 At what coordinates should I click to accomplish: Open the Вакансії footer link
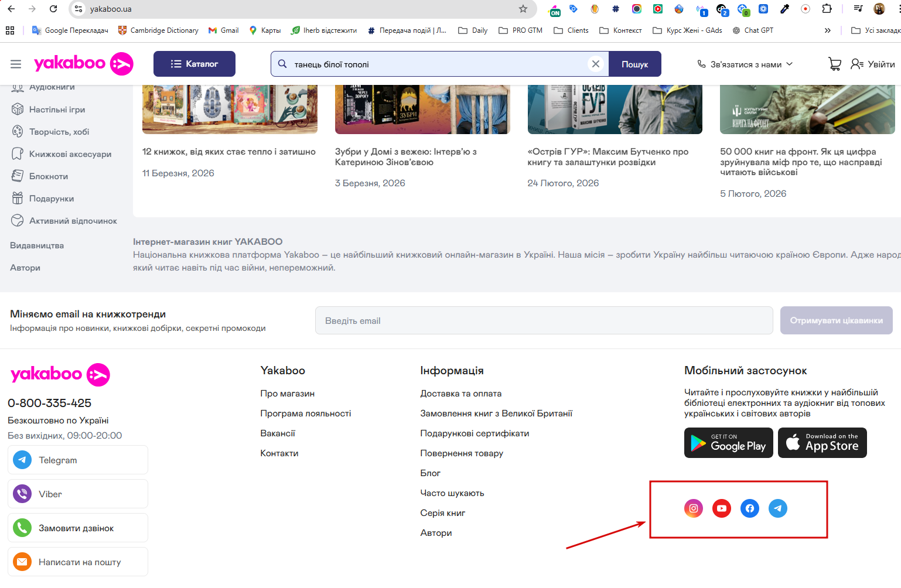click(x=278, y=433)
